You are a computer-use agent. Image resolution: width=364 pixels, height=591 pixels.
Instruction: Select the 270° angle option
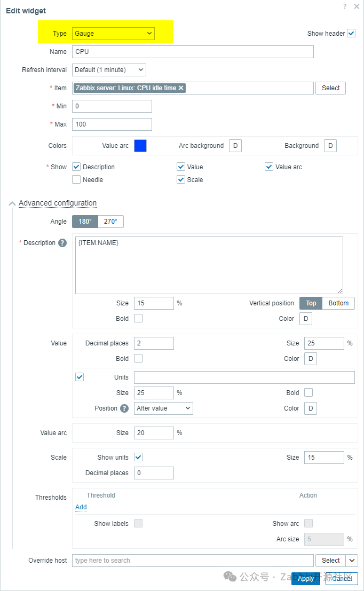click(x=111, y=221)
